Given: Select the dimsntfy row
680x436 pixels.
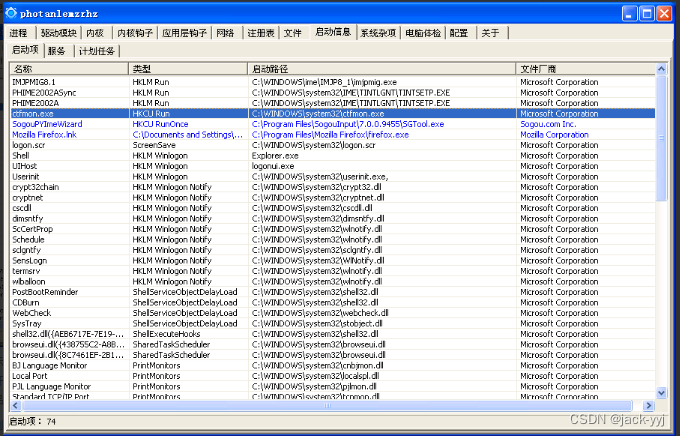Looking at the screenshot, I should coord(333,218).
